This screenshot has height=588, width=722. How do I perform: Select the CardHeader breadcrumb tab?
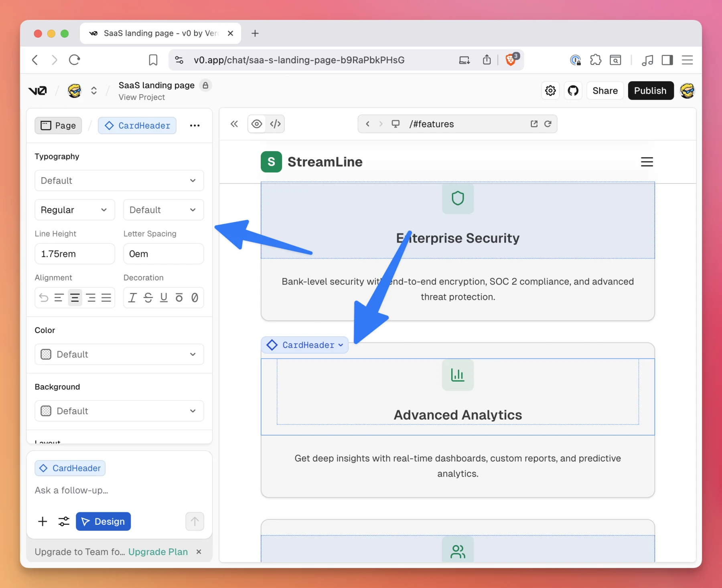(x=137, y=125)
